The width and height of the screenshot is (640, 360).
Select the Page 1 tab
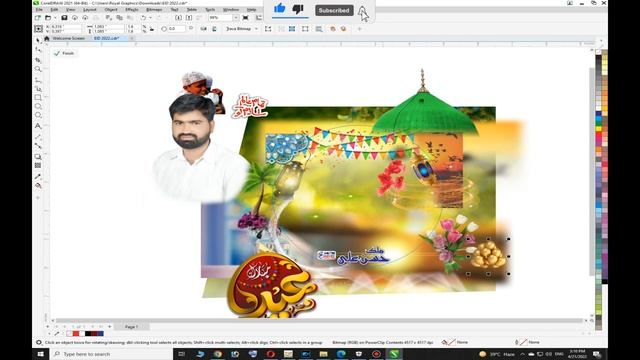pos(131,327)
